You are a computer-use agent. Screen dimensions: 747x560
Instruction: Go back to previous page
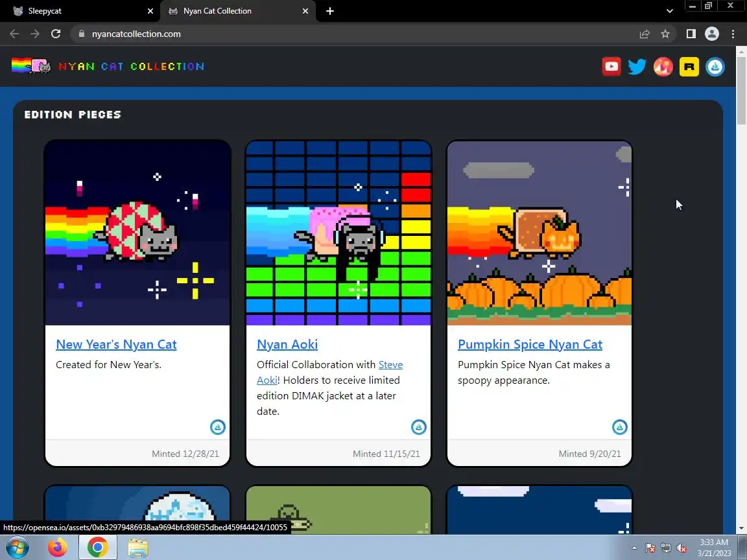pos(14,34)
